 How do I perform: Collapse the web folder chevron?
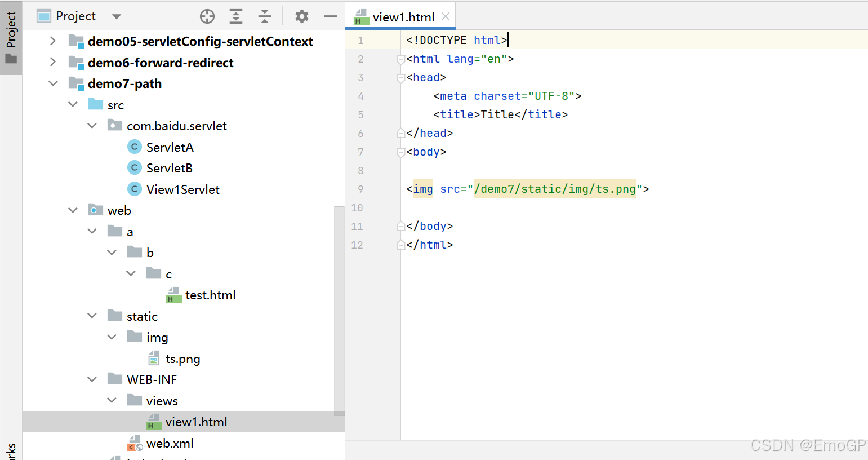[x=73, y=210]
